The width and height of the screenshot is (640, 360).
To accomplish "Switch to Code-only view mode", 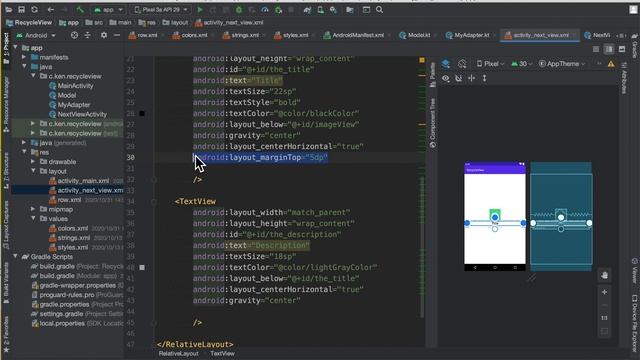I will tap(596, 49).
